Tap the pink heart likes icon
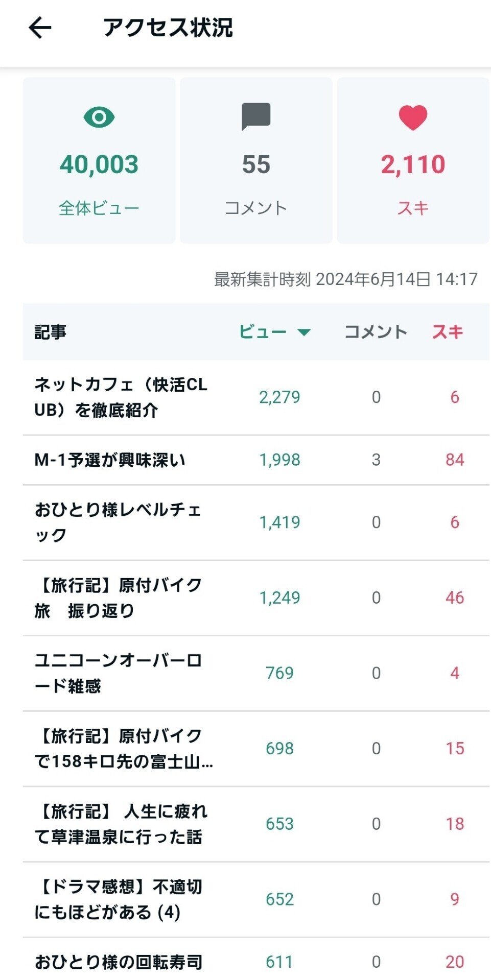The height and width of the screenshot is (980, 491). (413, 117)
